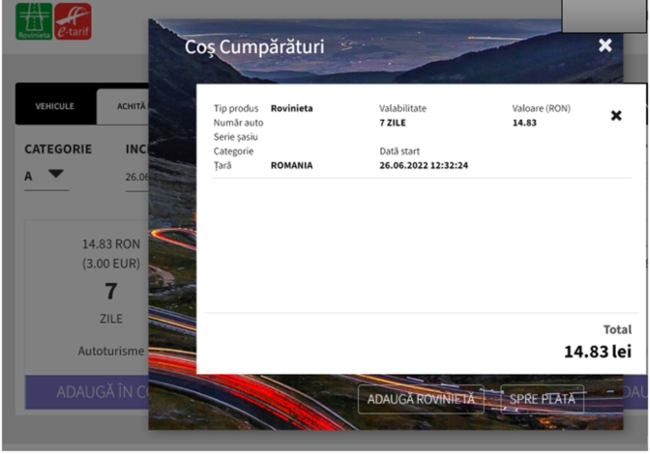Click the green Rovinieta logo
This screenshot has height=454, width=650.
pos(34,21)
